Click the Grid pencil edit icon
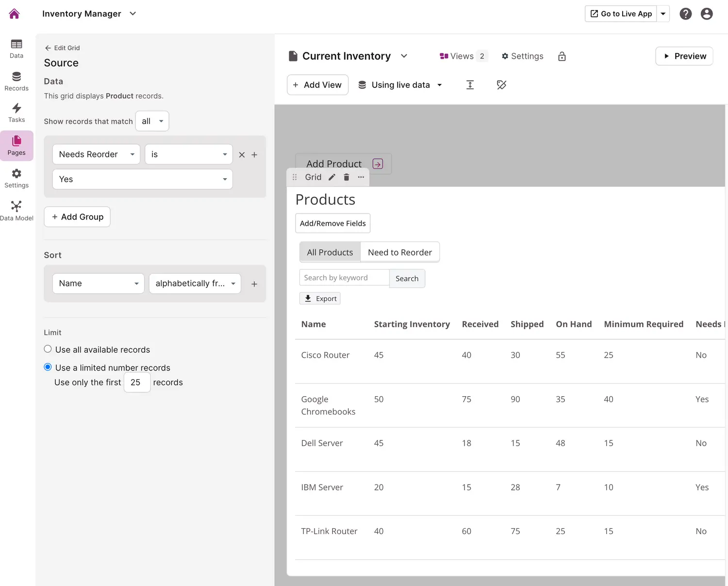 pos(332,177)
